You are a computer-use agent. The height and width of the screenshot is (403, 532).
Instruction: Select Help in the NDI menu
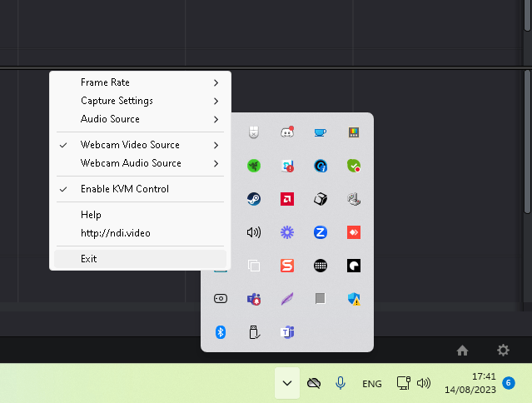click(140, 215)
